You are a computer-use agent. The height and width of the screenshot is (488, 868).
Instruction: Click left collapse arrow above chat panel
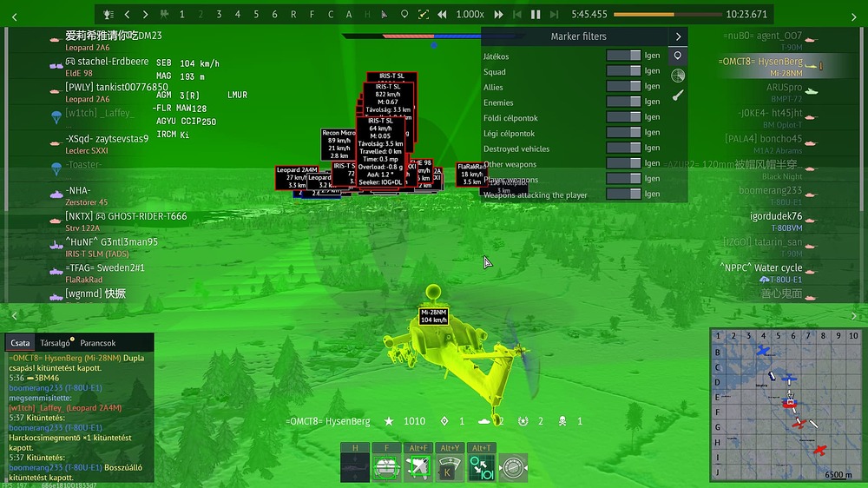tap(15, 316)
